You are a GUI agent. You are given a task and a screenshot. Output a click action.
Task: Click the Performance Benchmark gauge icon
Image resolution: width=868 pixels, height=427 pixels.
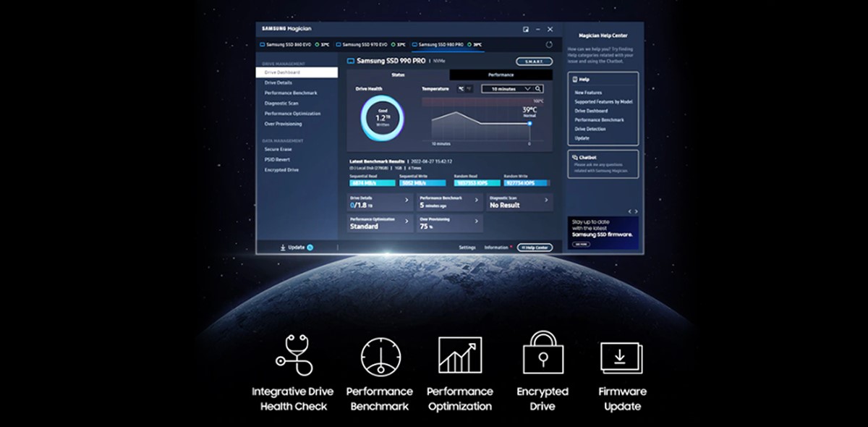tap(380, 356)
